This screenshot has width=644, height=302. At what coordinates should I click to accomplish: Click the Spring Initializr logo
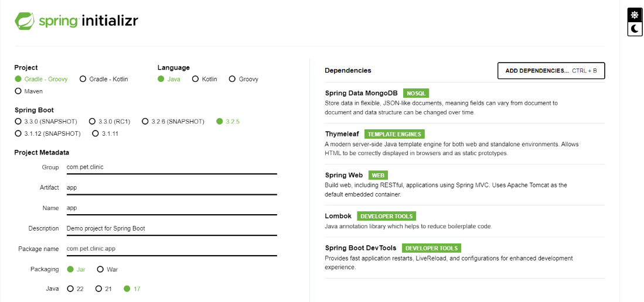(76, 22)
